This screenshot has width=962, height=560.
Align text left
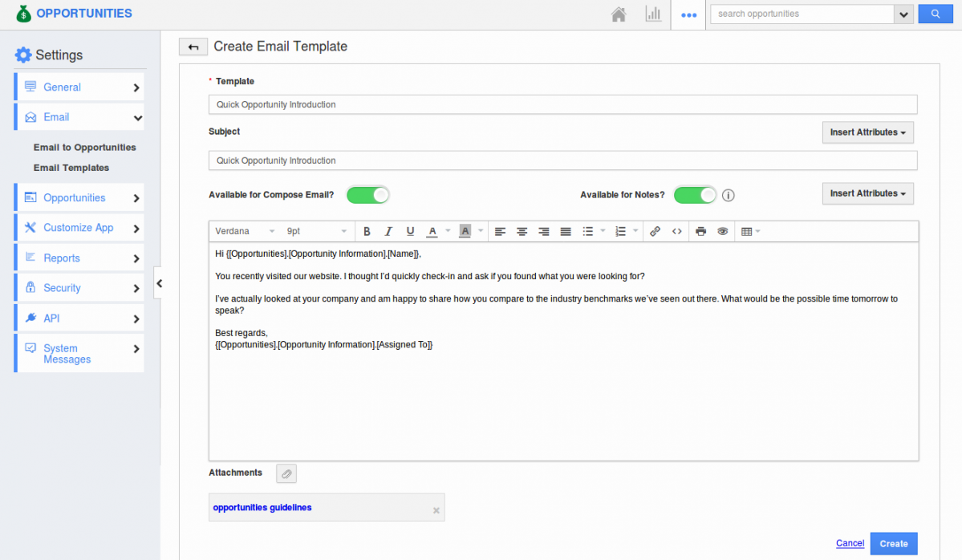[500, 231]
